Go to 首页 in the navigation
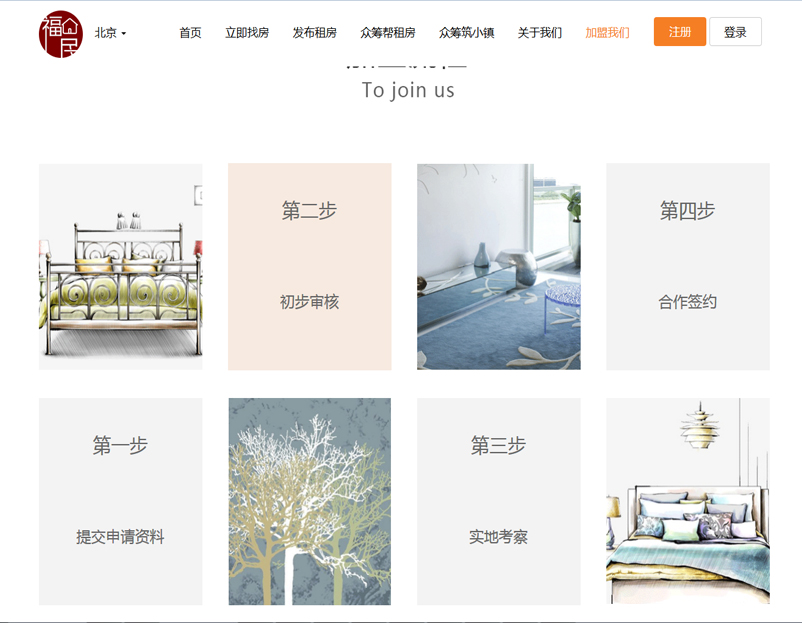802x623 pixels. (190, 33)
